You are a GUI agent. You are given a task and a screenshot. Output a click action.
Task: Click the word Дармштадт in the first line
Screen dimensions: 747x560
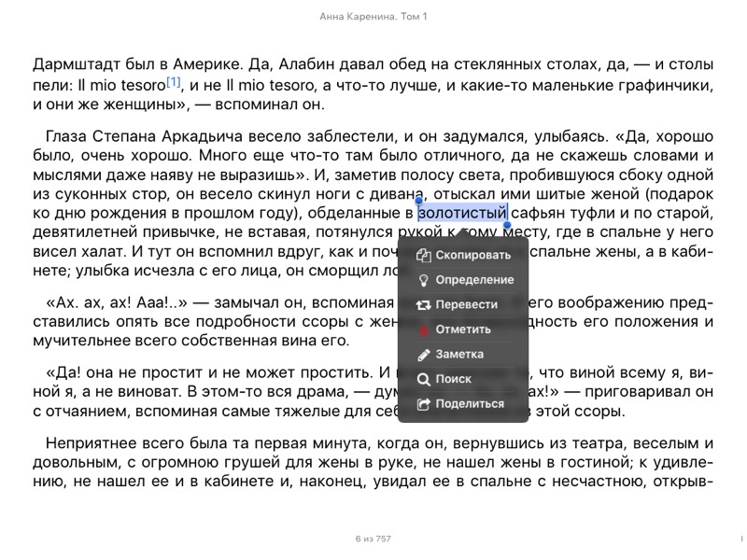pyautogui.click(x=77, y=64)
